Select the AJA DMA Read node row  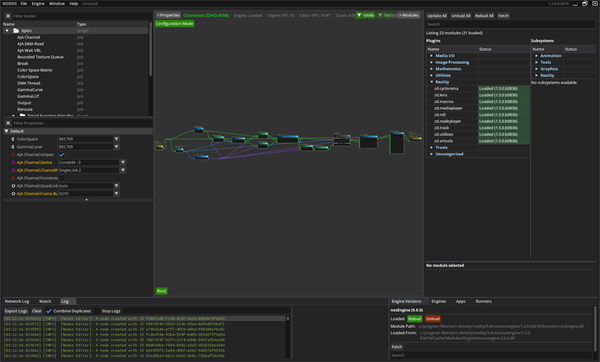click(76, 44)
